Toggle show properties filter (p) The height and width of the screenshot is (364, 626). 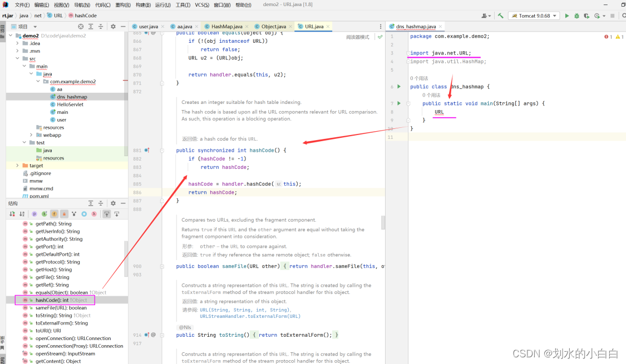34,214
